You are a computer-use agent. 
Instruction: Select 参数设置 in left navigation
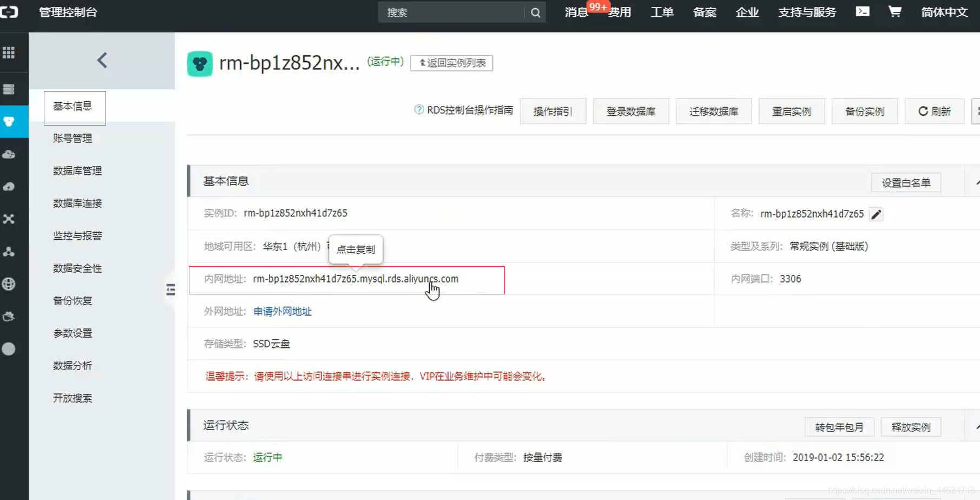point(73,333)
